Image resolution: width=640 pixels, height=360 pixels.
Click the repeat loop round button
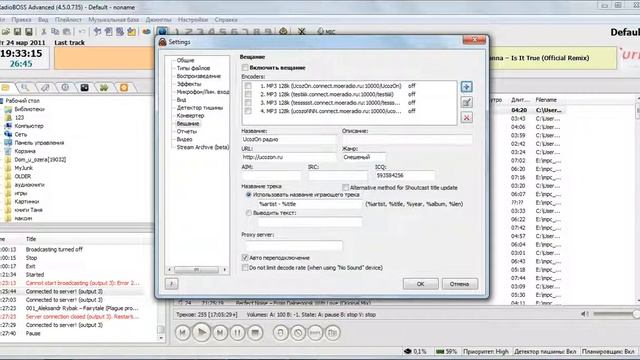click(280, 333)
